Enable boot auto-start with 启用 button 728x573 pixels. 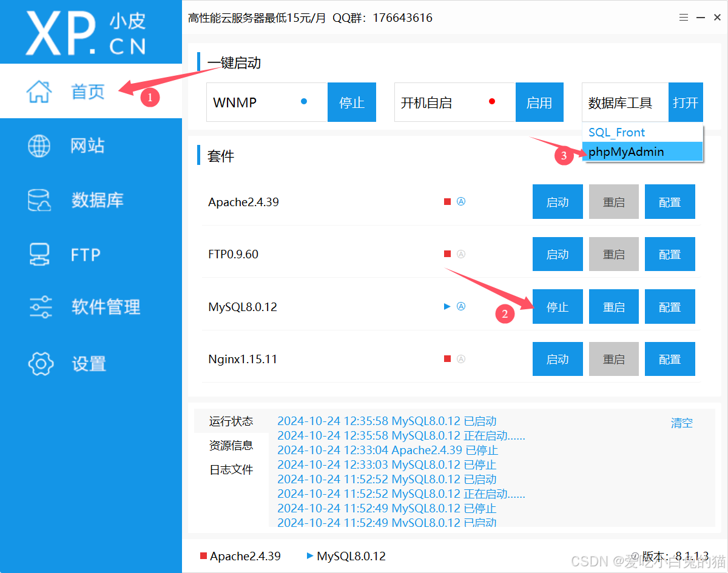539,102
